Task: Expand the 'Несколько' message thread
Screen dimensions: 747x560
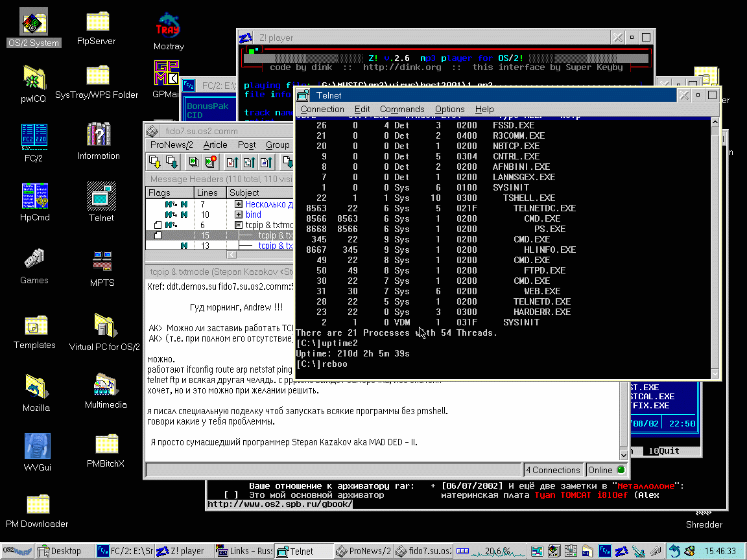Action: 238,204
